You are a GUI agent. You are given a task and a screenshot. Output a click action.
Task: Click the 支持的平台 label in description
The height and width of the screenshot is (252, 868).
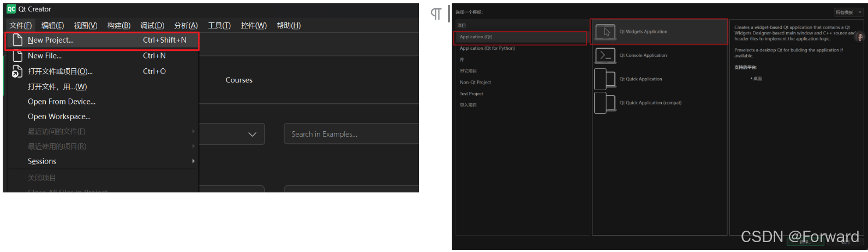click(x=745, y=68)
